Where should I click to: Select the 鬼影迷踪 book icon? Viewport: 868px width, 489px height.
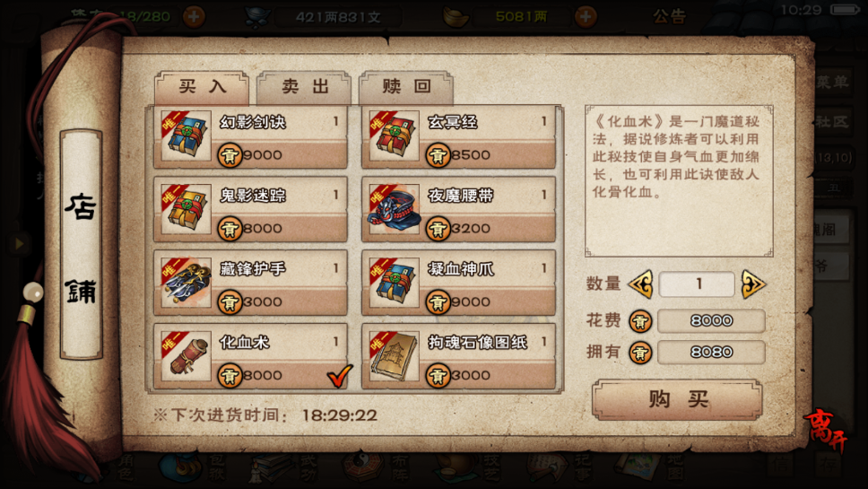[187, 209]
